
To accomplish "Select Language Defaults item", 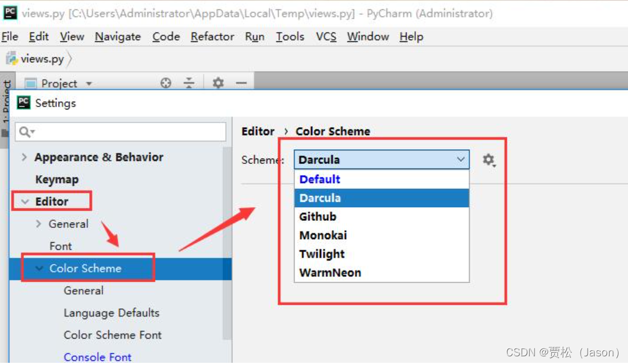I will 111,313.
